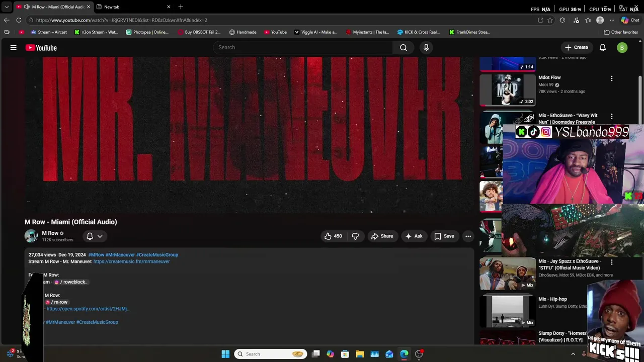Open the #MRow hashtag link
The height and width of the screenshot is (362, 644).
click(x=96, y=255)
